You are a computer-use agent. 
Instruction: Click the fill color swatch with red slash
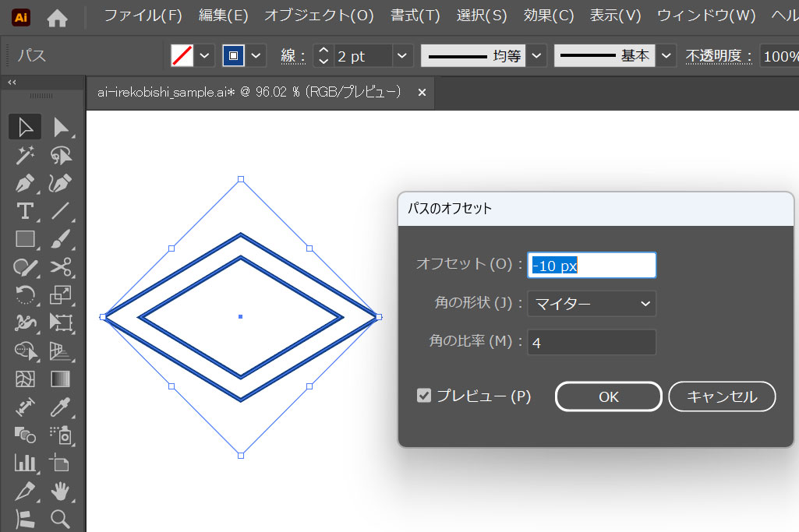tap(182, 56)
